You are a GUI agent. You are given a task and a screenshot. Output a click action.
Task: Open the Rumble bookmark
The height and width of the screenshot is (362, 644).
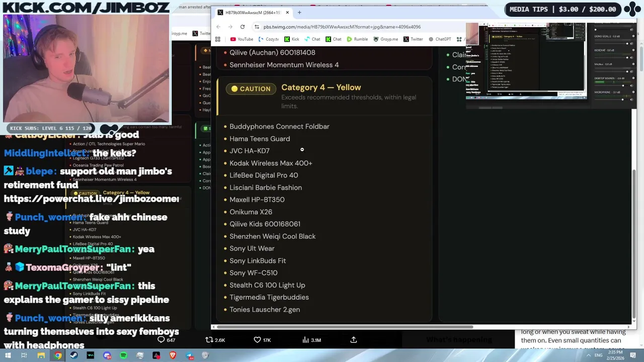click(357, 39)
